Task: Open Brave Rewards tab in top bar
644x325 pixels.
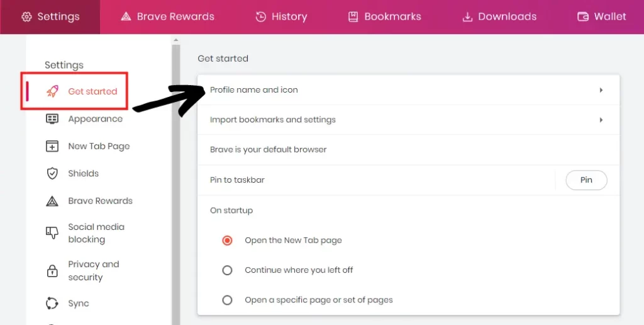Action: pyautogui.click(x=167, y=17)
